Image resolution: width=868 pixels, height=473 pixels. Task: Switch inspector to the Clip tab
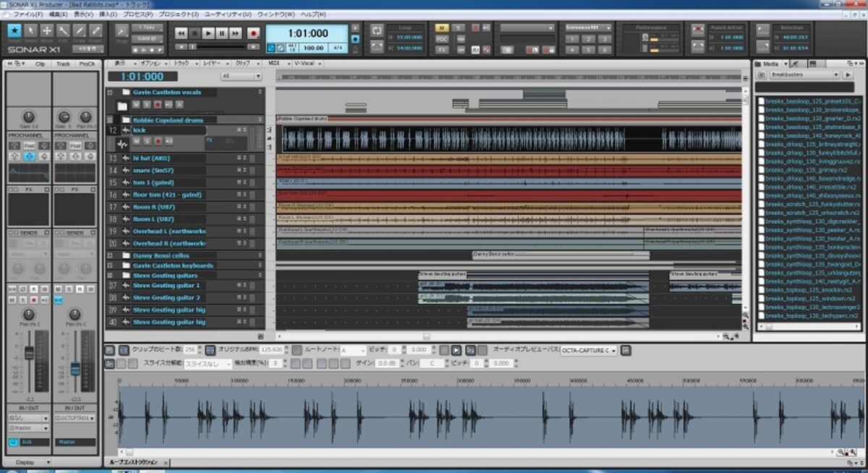(40, 64)
